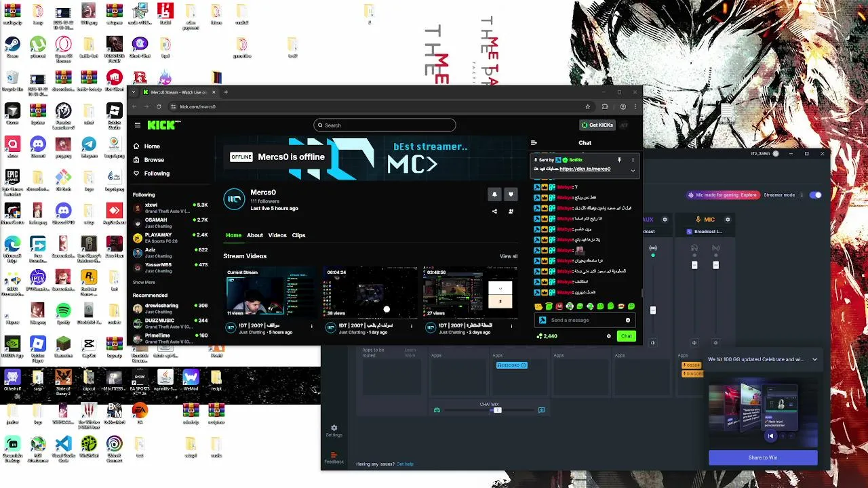The image size is (868, 488).
Task: Click the pin icon on pinned message
Action: click(x=619, y=160)
